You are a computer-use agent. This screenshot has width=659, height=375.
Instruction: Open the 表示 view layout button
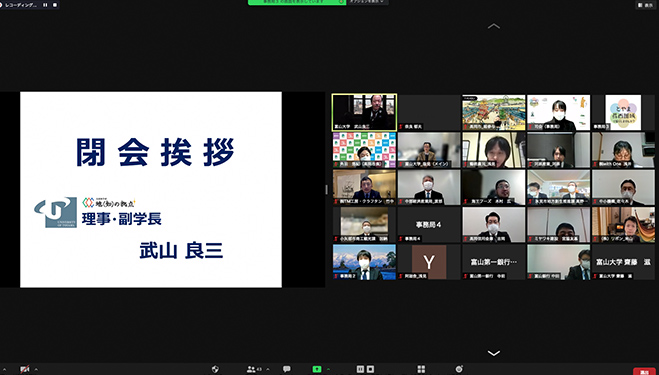(x=646, y=5)
